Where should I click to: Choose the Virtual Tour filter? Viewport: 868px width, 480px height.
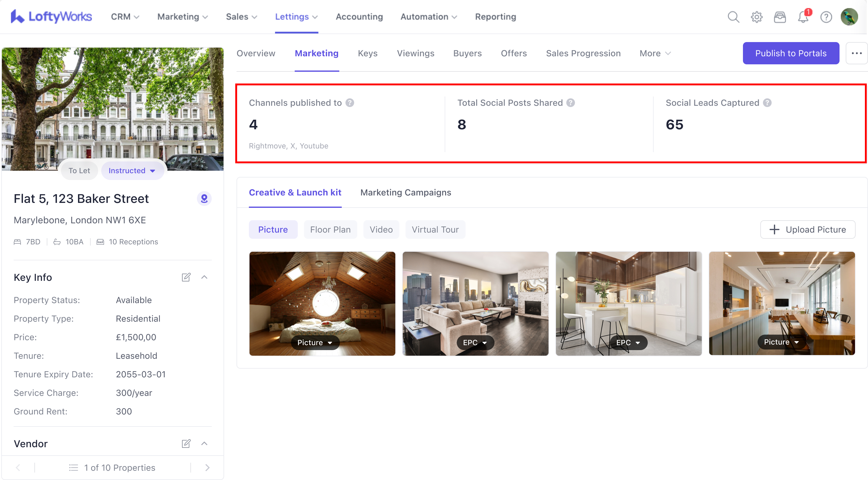[x=435, y=229]
